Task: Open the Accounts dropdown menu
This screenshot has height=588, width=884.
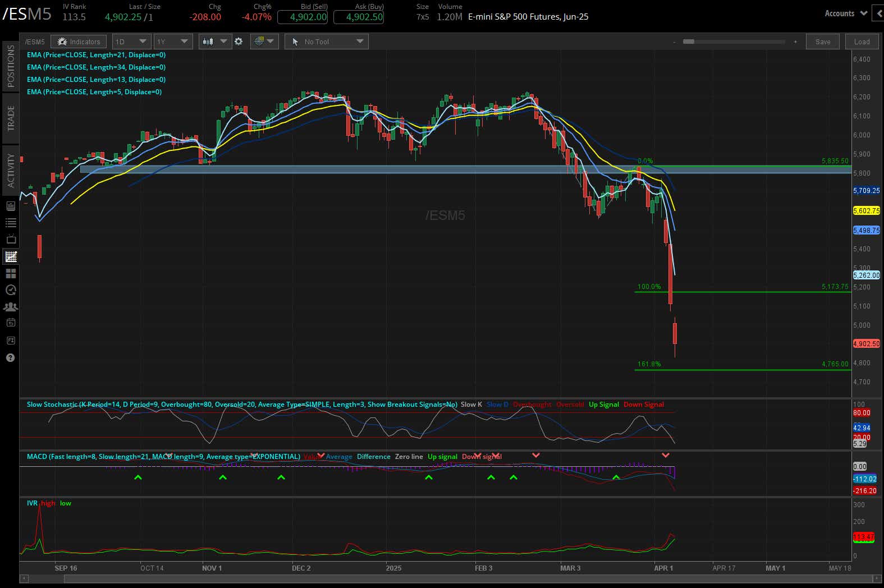Action: [845, 13]
